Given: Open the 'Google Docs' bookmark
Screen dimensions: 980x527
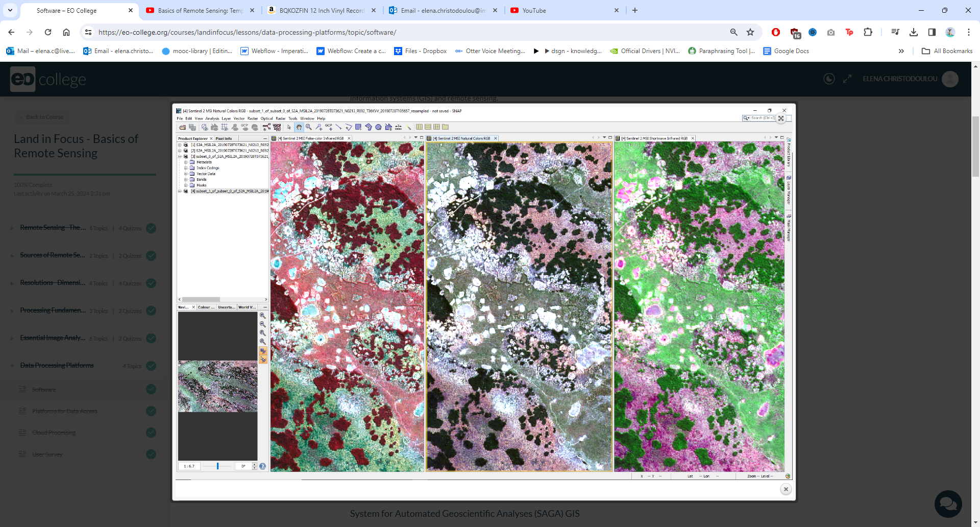Looking at the screenshot, I should tap(786, 51).
